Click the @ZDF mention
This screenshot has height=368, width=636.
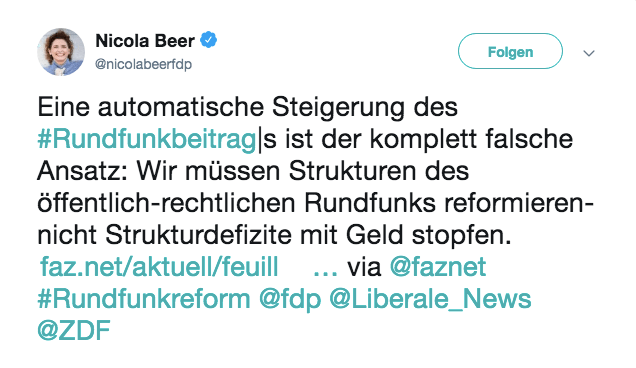74,330
